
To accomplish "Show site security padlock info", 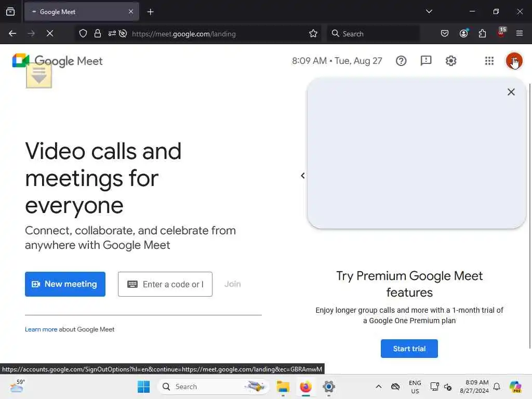I will (97, 34).
